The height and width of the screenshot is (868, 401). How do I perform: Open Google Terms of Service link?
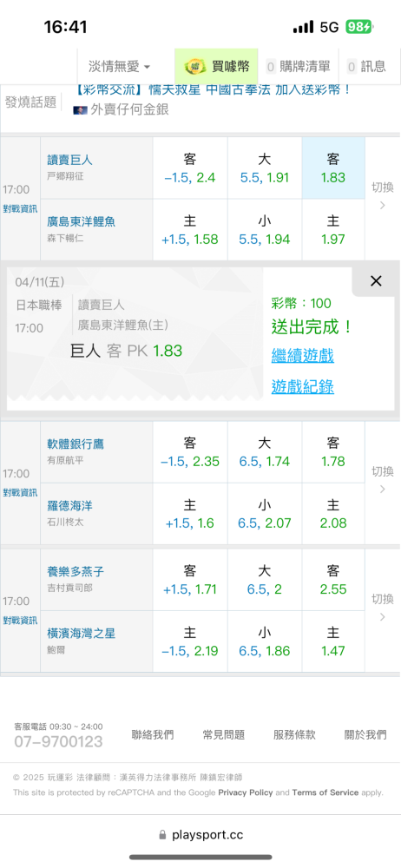click(325, 792)
